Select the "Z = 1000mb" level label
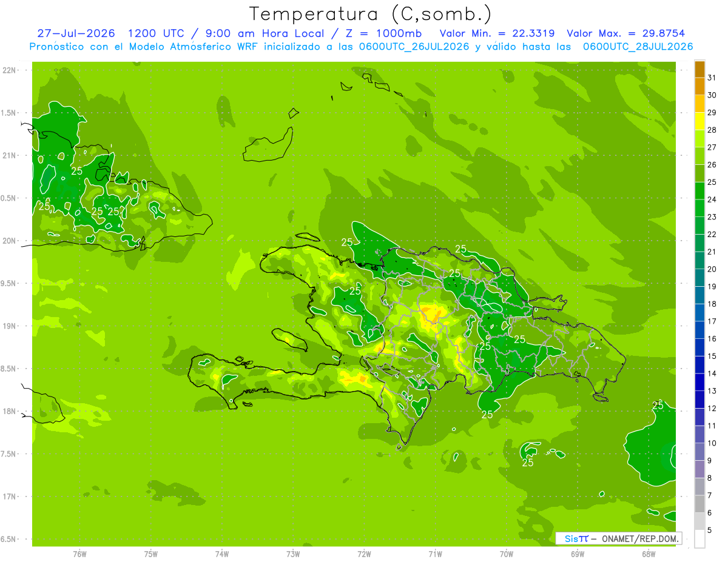The image size is (728, 562). click(x=384, y=33)
